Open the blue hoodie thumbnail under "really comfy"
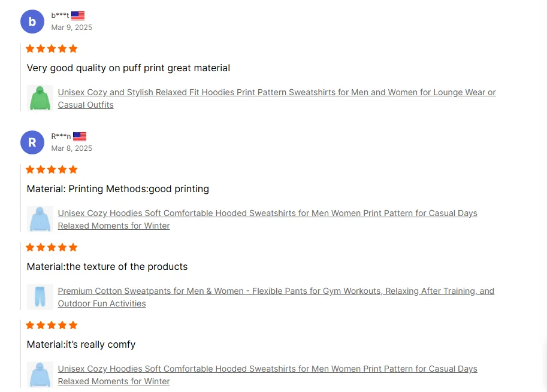Image resolution: width=547 pixels, height=392 pixels. click(40, 375)
